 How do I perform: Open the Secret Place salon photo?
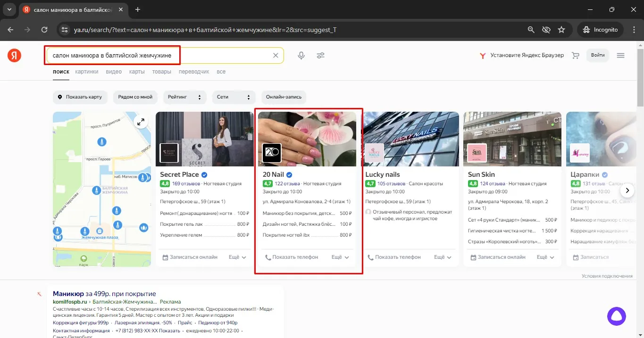click(205, 139)
